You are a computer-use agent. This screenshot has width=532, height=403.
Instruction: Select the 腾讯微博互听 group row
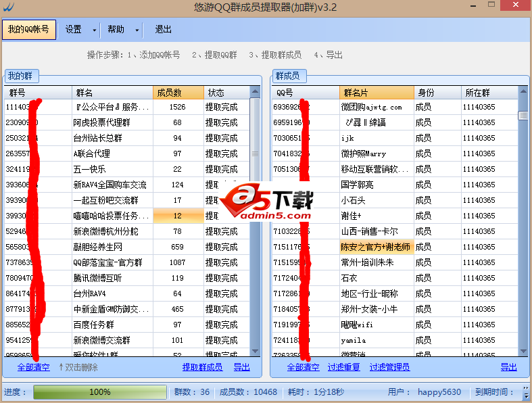[127, 278]
